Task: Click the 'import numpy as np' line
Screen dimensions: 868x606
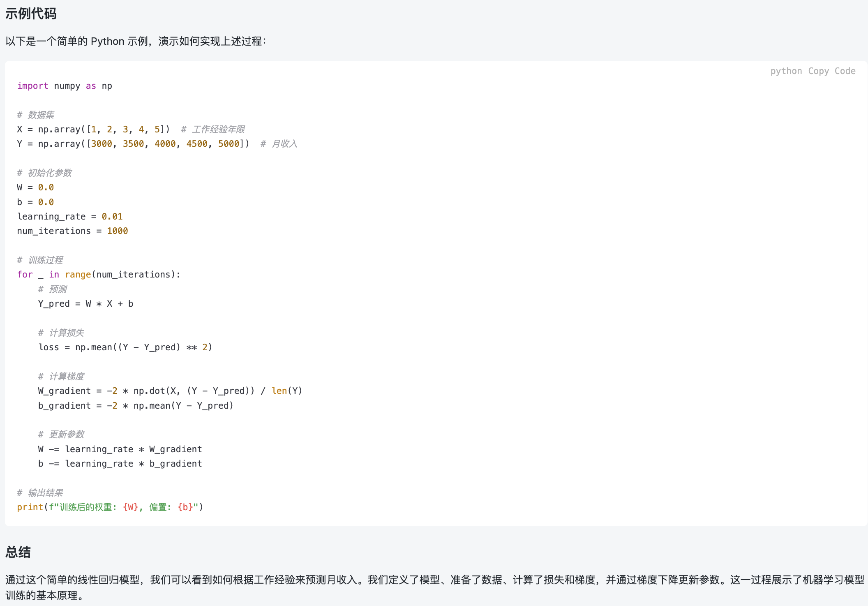Action: 65,86
